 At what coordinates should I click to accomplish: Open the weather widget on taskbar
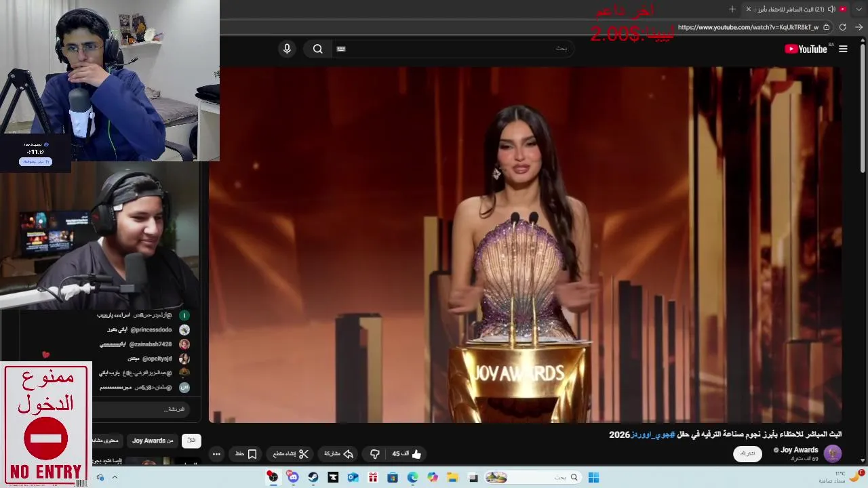click(841, 477)
